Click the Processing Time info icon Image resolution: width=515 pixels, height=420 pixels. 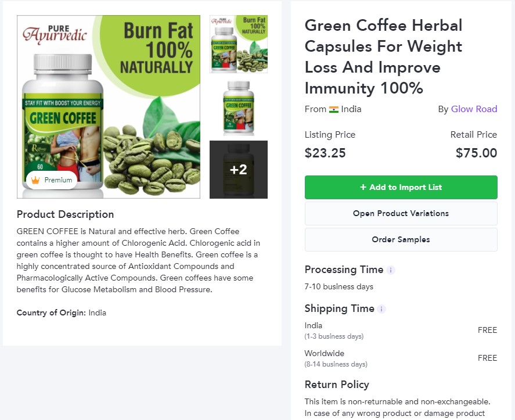pos(391,270)
